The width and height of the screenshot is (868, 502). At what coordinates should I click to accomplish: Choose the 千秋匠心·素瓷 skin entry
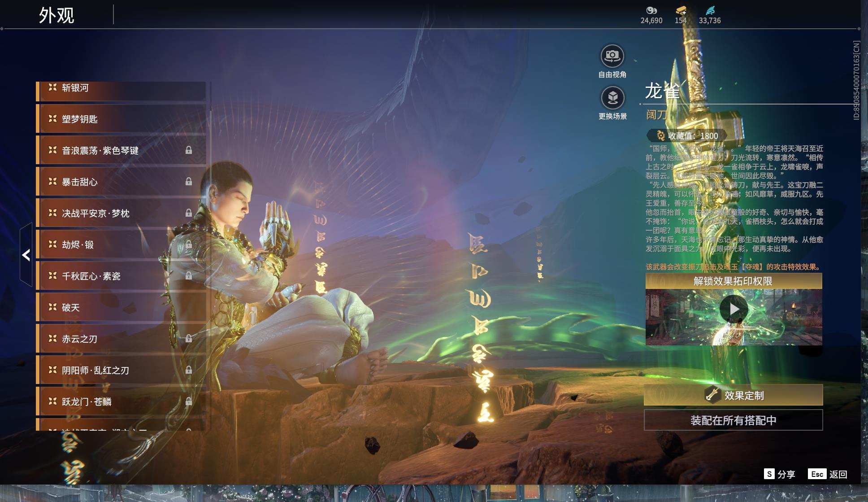pyautogui.click(x=121, y=276)
